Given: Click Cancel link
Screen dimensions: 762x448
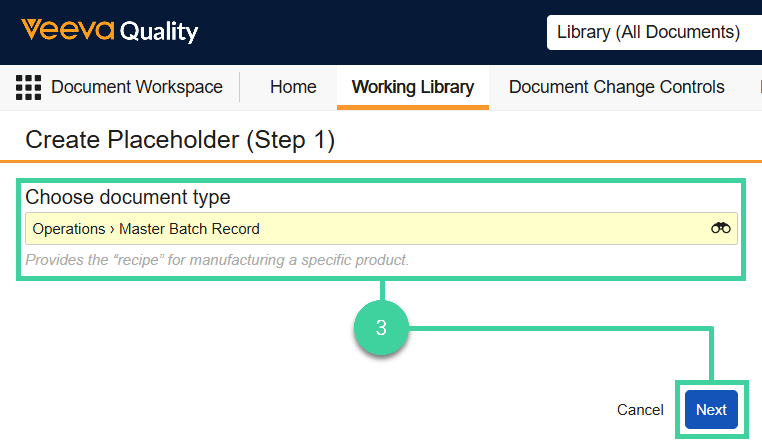Looking at the screenshot, I should click(x=640, y=410).
